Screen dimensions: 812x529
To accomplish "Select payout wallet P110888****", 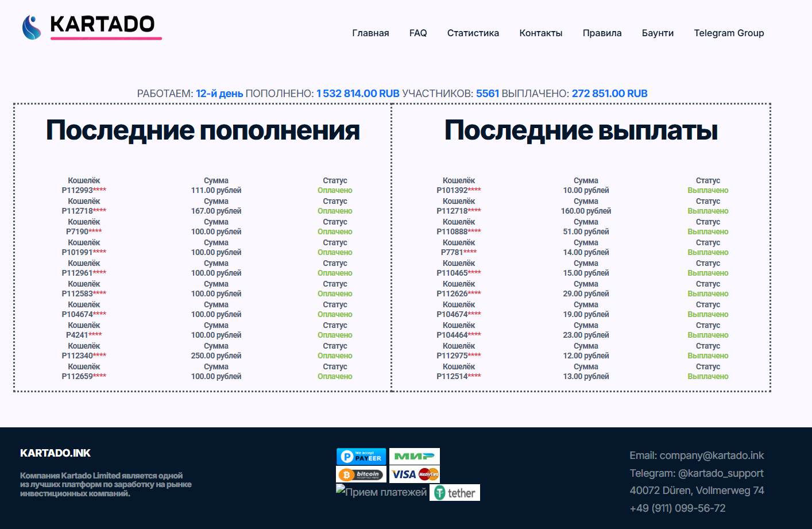I will (459, 231).
